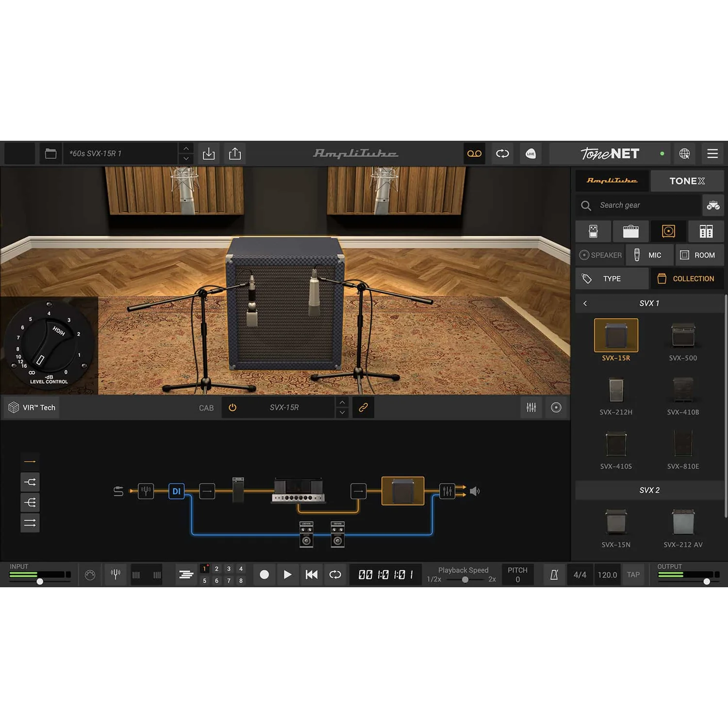Click the looper icon in top bar
The image size is (728, 728).
pyautogui.click(x=502, y=153)
